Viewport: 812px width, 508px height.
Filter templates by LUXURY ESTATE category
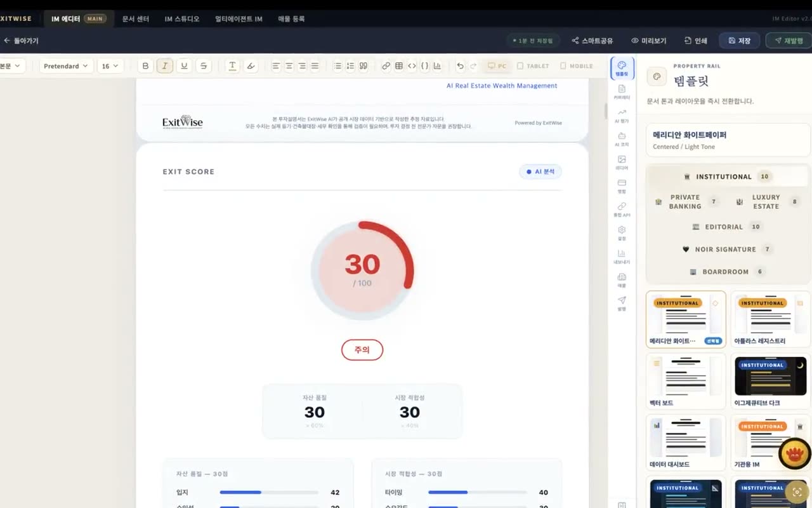pyautogui.click(x=768, y=202)
